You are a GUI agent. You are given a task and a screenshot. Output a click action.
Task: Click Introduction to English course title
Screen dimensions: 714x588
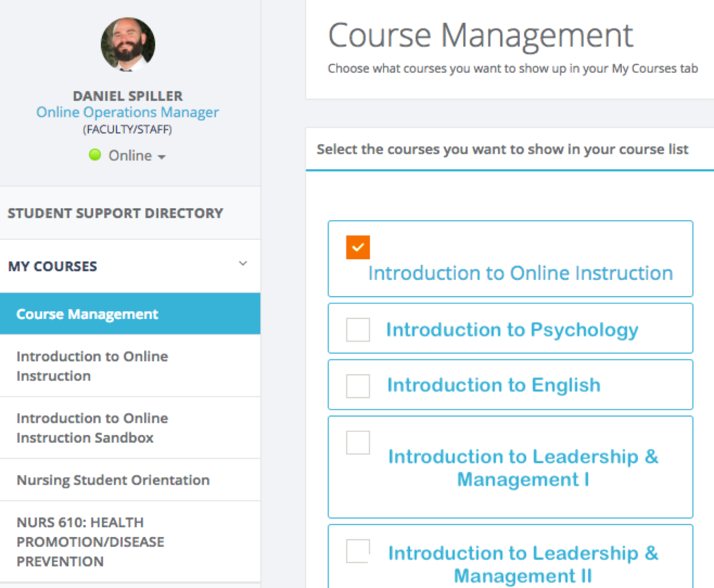(x=494, y=385)
